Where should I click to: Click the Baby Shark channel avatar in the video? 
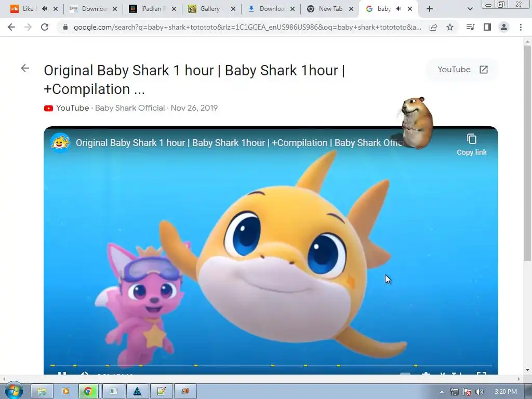coord(60,142)
